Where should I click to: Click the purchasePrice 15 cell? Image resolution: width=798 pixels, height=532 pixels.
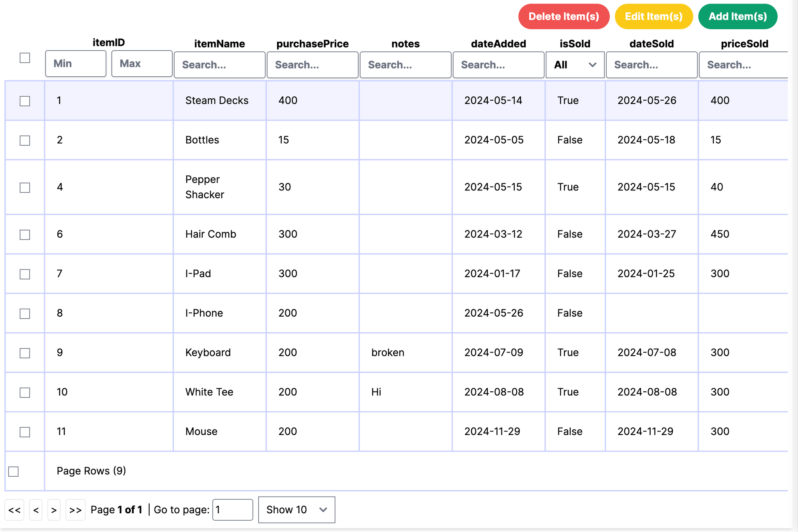tap(312, 140)
